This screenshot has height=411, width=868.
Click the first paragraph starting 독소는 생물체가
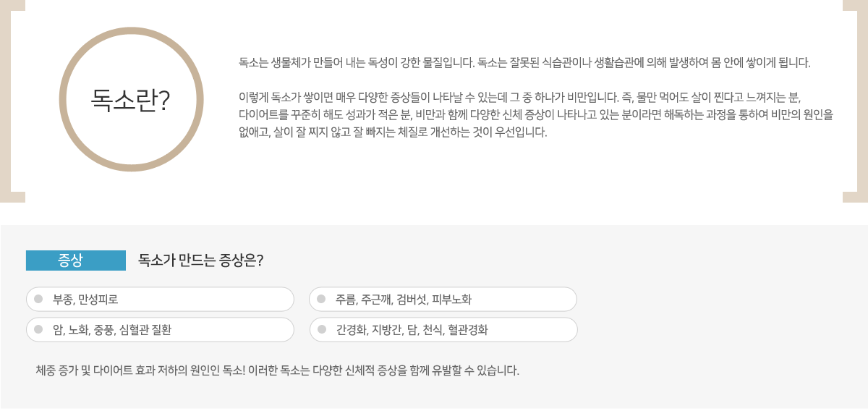pos(524,62)
